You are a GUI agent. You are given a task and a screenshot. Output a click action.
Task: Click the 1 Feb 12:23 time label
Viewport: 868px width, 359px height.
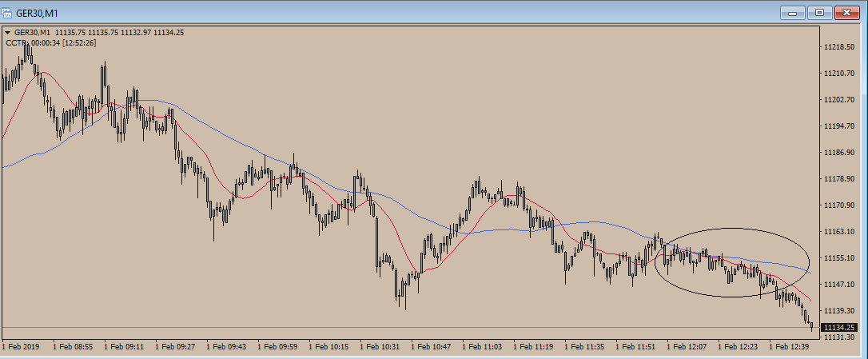[739, 347]
